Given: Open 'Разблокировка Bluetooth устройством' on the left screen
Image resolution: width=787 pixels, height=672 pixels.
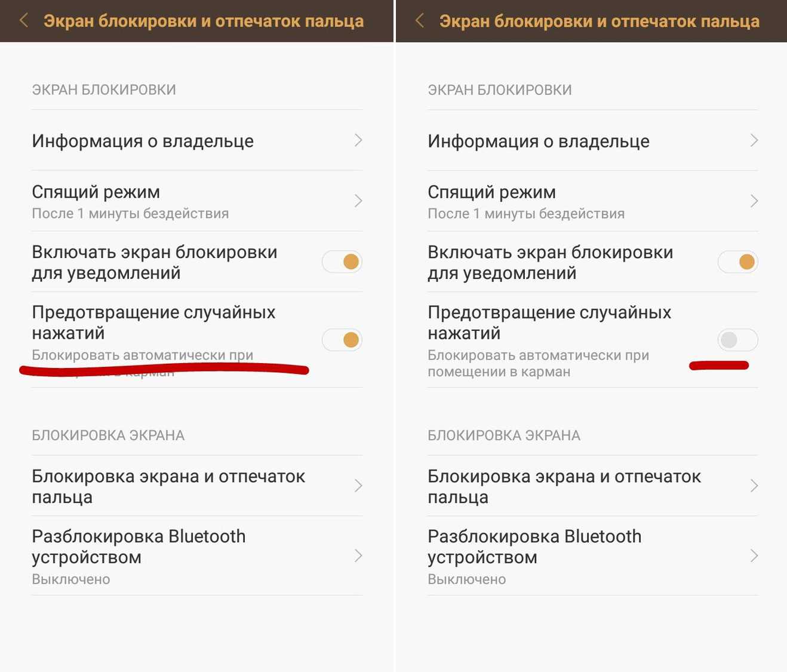Looking at the screenshot, I should click(197, 556).
